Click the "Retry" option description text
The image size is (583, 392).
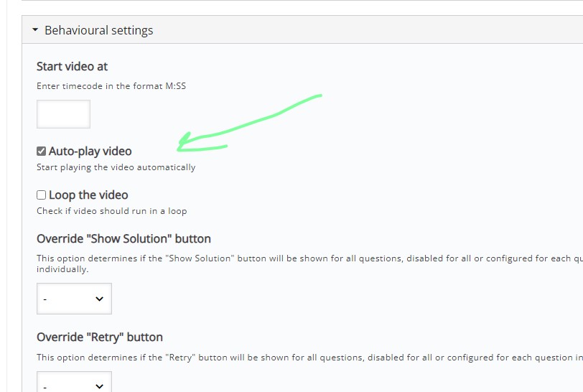tap(309, 358)
